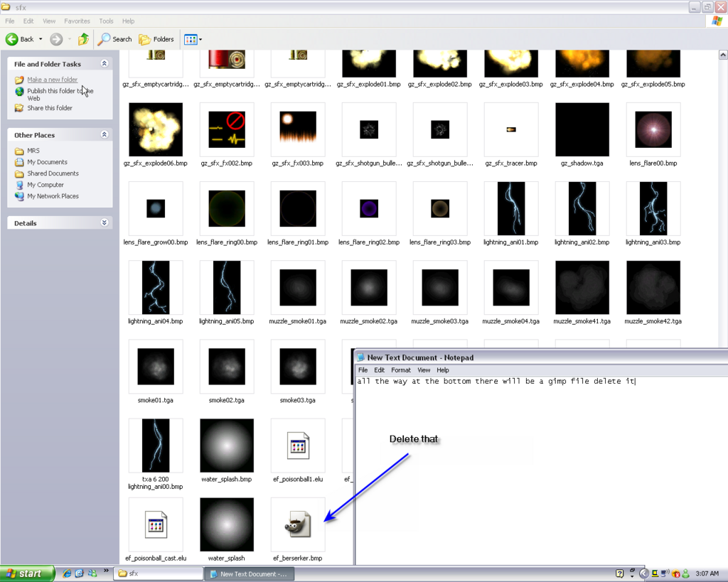Click the Start button
The height and width of the screenshot is (582, 728).
coord(27,573)
